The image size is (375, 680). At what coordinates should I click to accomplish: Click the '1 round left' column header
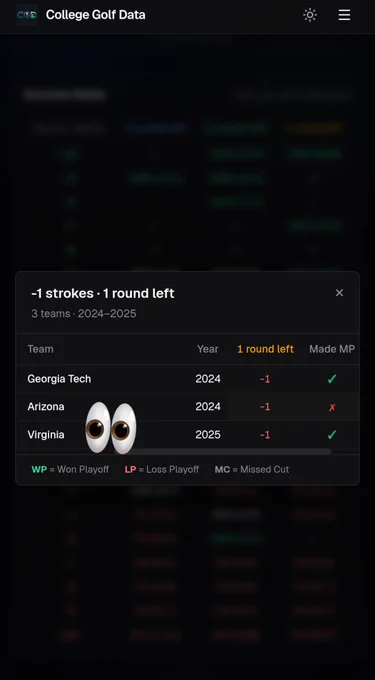tap(265, 349)
